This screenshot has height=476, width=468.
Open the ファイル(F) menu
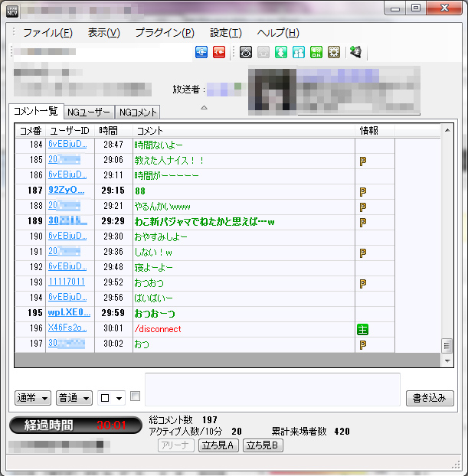click(47, 33)
